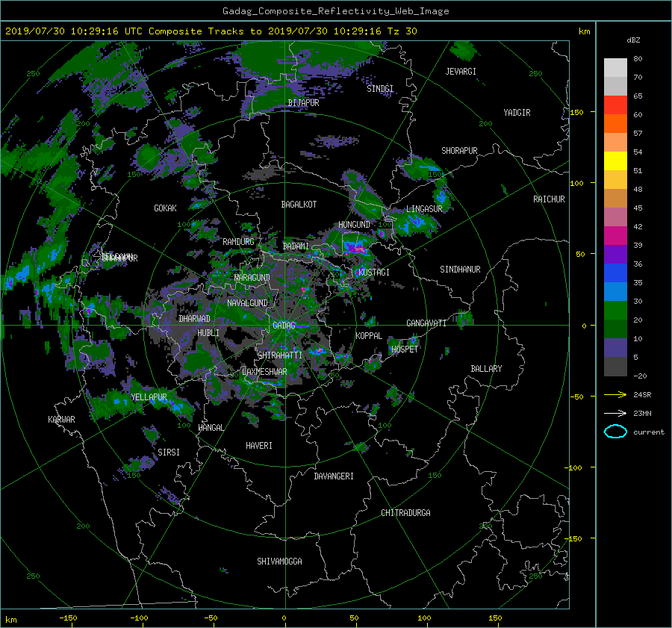The image size is (672, 628).
Task: Click the RAICHUR label
Action: coord(549,199)
